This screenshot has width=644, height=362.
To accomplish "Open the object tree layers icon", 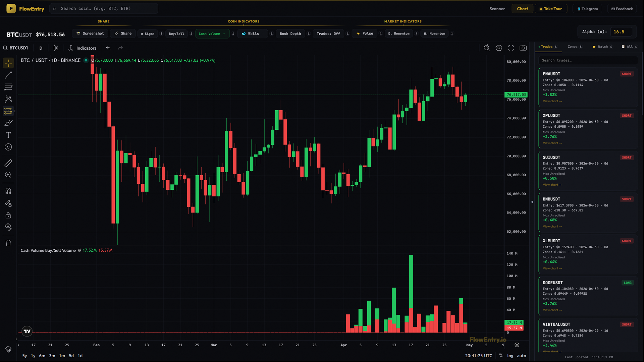I will click(8, 349).
